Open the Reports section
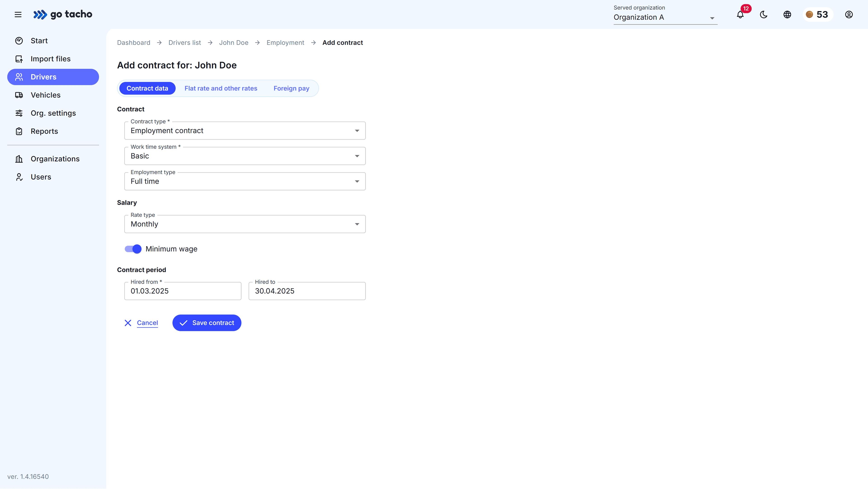This screenshot has width=868, height=489. (x=44, y=131)
